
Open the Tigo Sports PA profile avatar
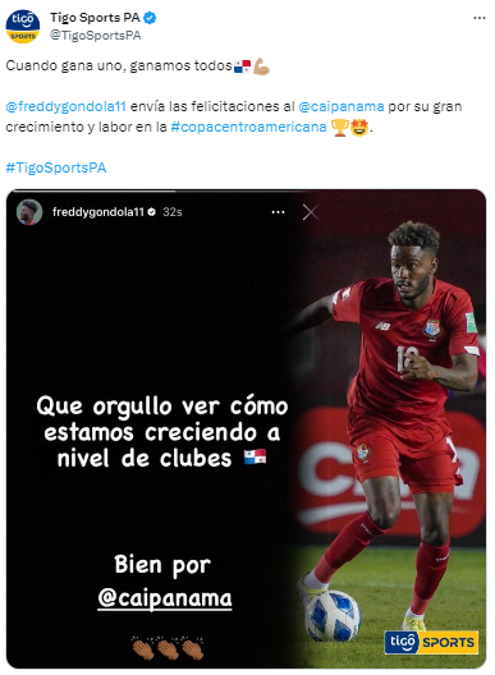[22, 26]
